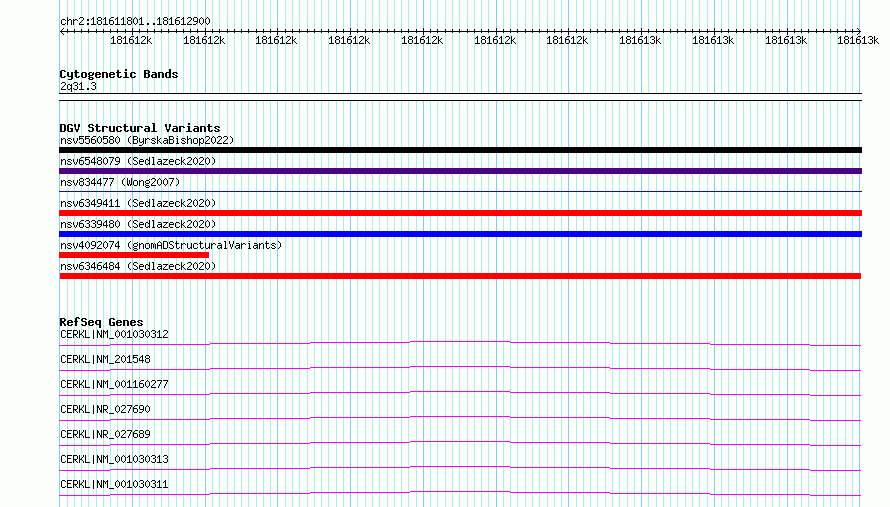This screenshot has height=507, width=890.
Task: Open variant nsv4092074 (gnomADStructuralVariants) label
Action: click(x=171, y=245)
